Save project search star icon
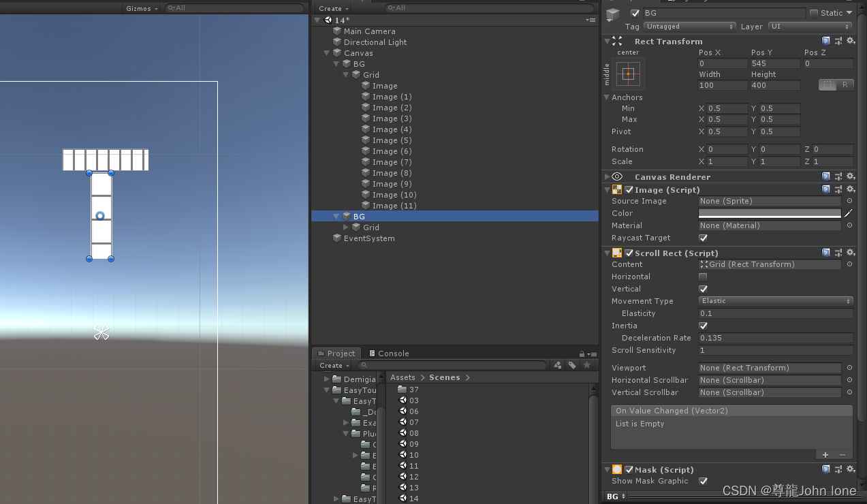 (586, 365)
